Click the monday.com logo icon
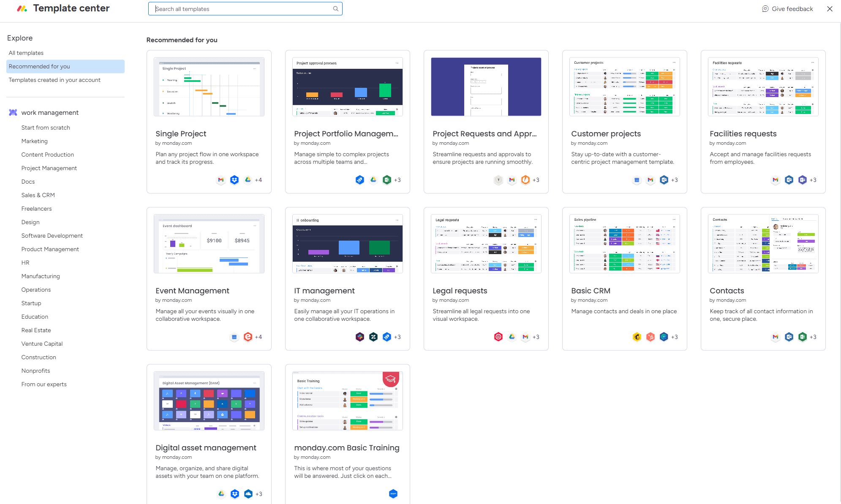 (x=22, y=8)
